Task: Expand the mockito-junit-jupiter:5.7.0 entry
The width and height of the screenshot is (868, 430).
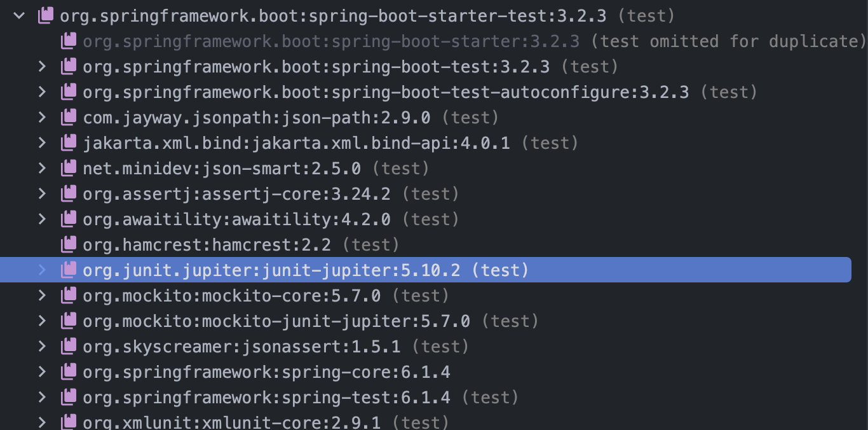Action: click(42, 321)
